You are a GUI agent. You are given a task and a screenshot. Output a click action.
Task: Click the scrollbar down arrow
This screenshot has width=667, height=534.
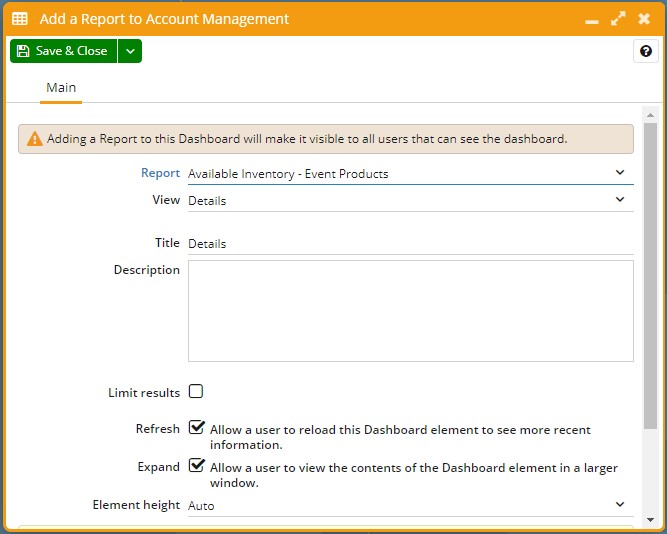click(x=650, y=519)
